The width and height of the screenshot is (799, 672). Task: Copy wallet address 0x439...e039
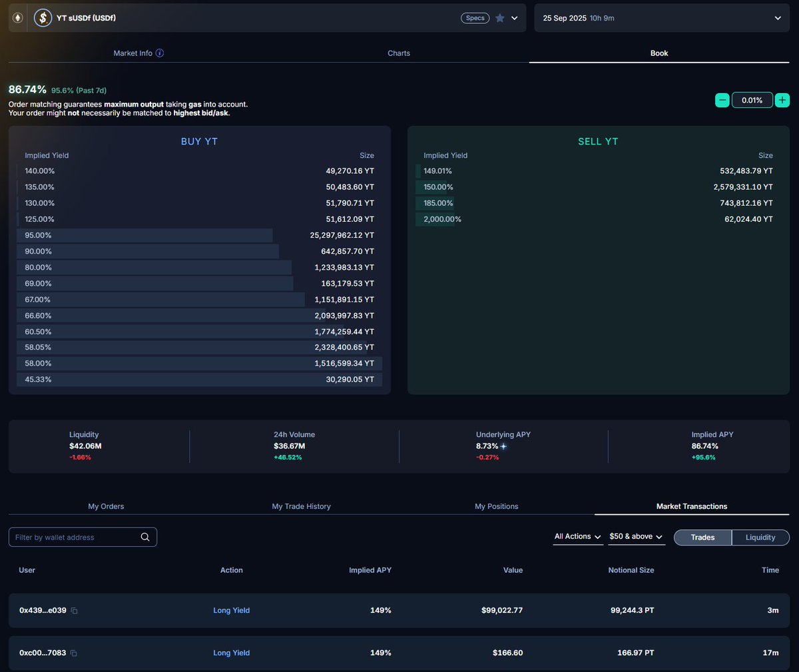pos(75,611)
